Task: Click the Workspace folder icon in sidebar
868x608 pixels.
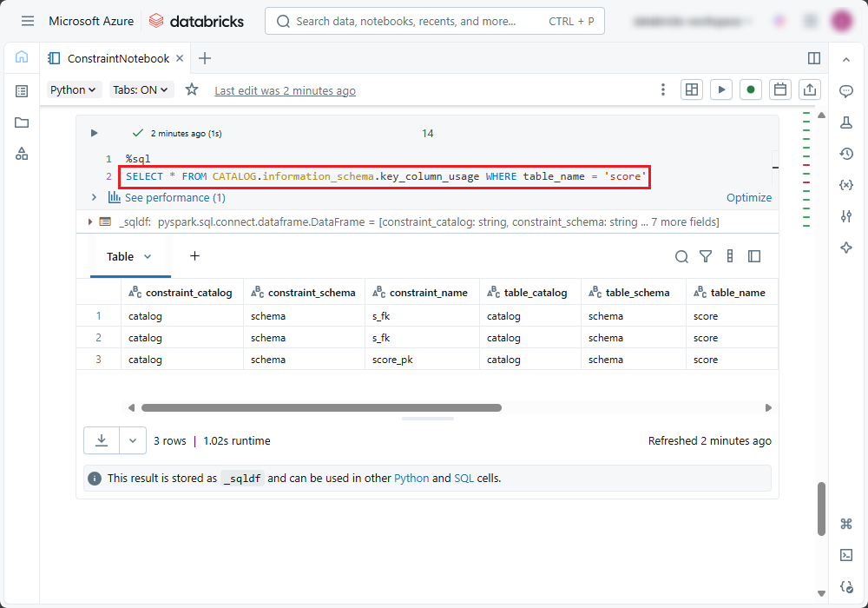Action: point(22,122)
